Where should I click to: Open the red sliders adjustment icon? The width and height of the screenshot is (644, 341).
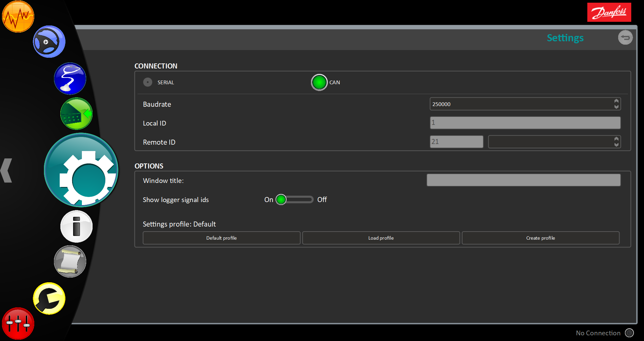[x=18, y=324]
